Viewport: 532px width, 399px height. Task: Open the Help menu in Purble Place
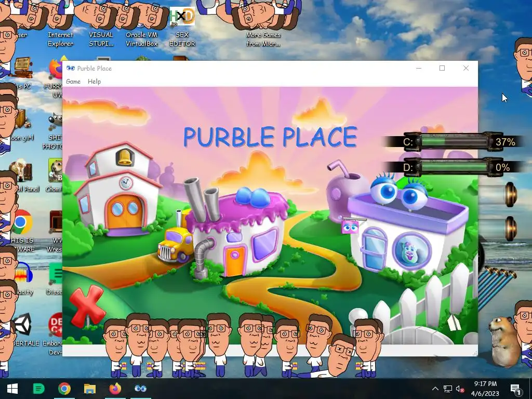pyautogui.click(x=94, y=82)
